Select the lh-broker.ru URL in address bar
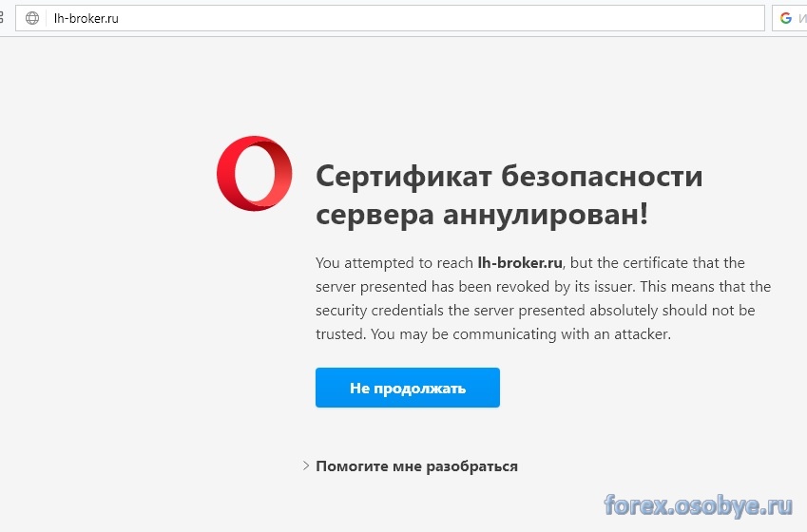807x532 pixels. pos(86,18)
